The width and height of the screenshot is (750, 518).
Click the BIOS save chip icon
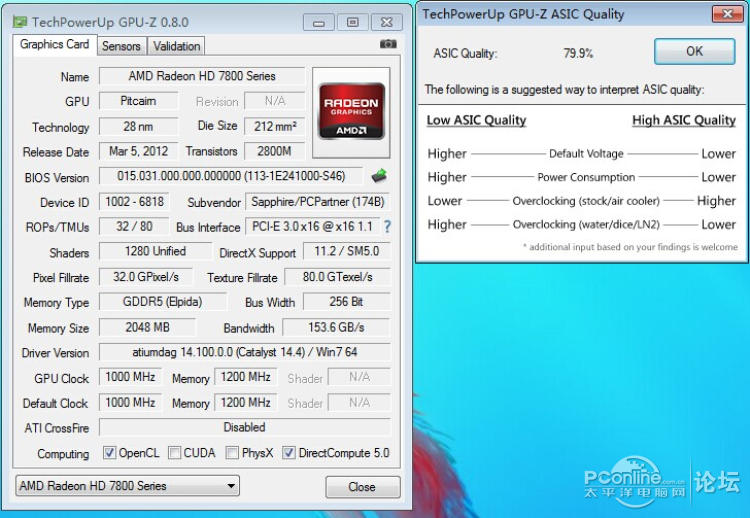tap(379, 176)
